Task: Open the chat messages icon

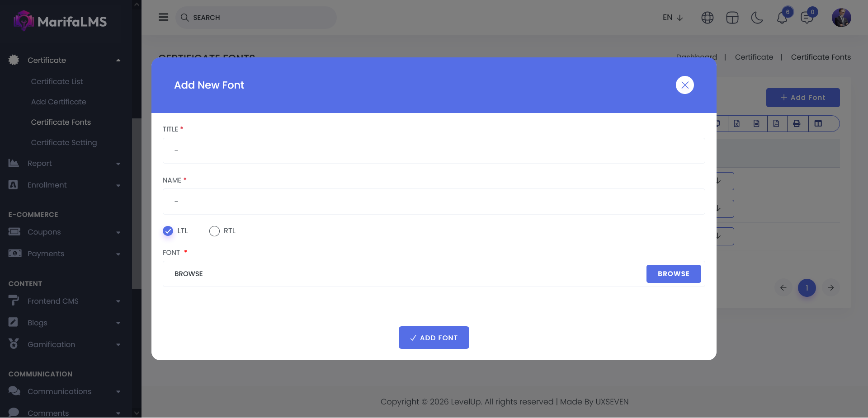Action: click(807, 18)
